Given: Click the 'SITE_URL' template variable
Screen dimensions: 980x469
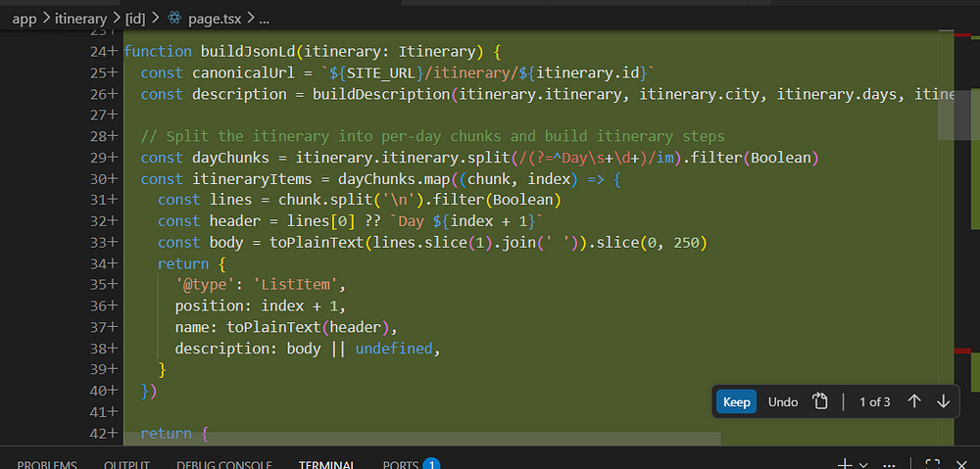Looking at the screenshot, I should [381, 72].
